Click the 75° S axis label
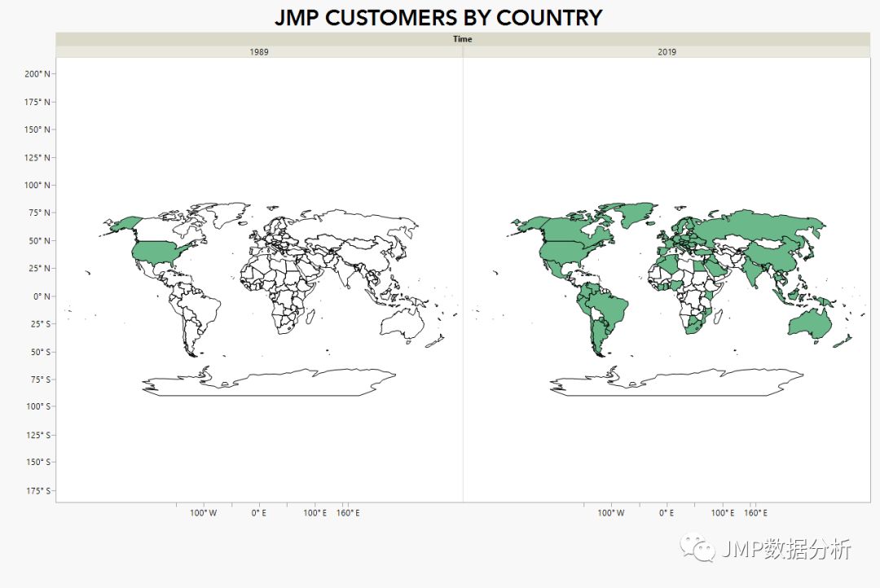 [x=40, y=380]
